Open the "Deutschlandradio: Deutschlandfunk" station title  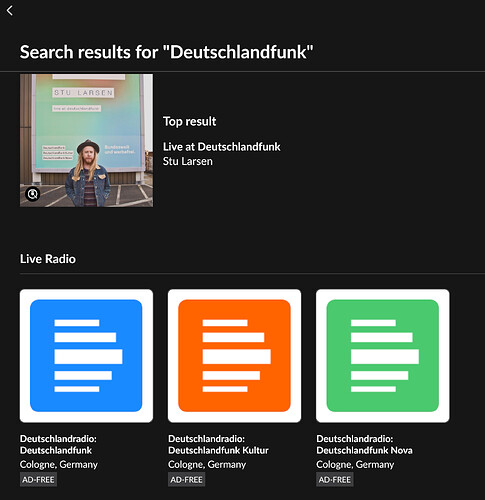58,444
